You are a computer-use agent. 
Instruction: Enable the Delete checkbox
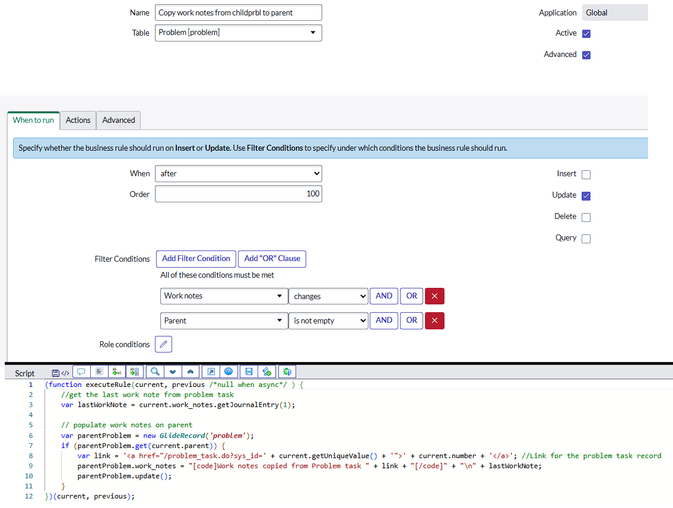[586, 217]
